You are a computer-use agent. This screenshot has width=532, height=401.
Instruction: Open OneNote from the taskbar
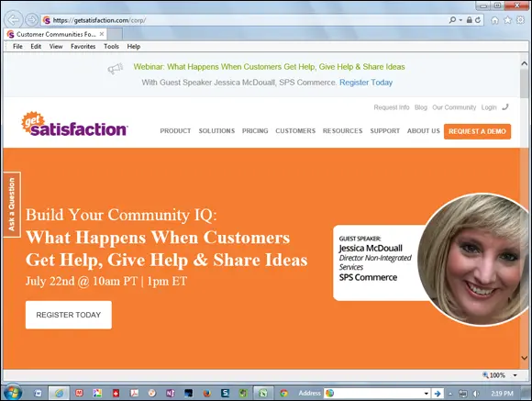[x=171, y=393]
